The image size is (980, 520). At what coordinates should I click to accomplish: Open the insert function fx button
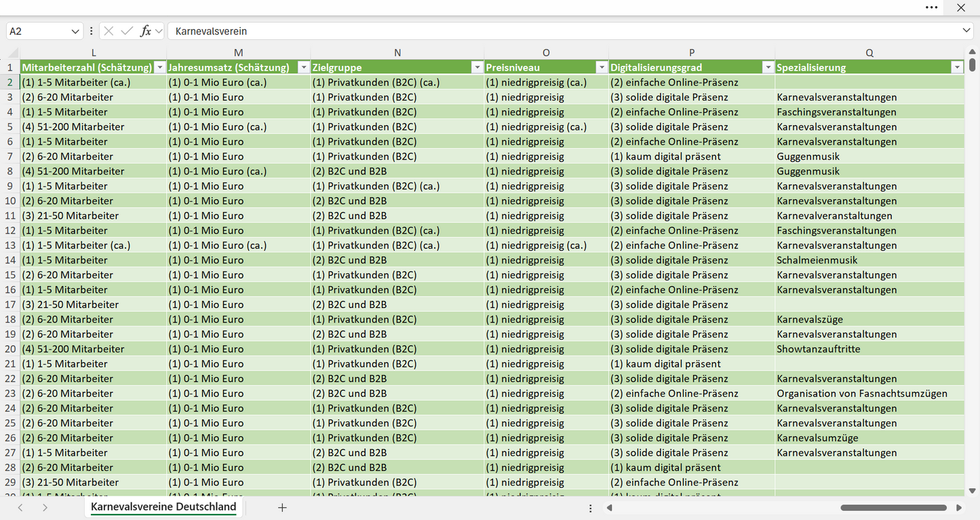pyautogui.click(x=145, y=31)
